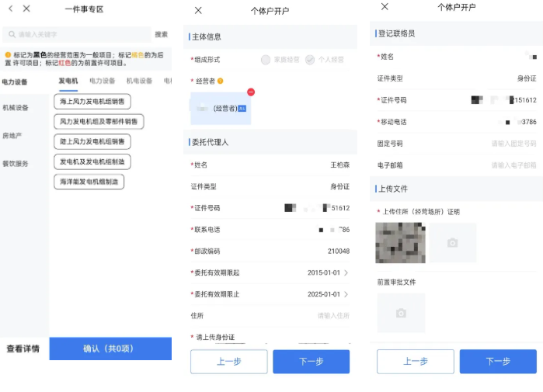This screenshot has width=543, height=392.
Task: Click the magnifier icon in the keyword search box
Action: tap(11, 34)
